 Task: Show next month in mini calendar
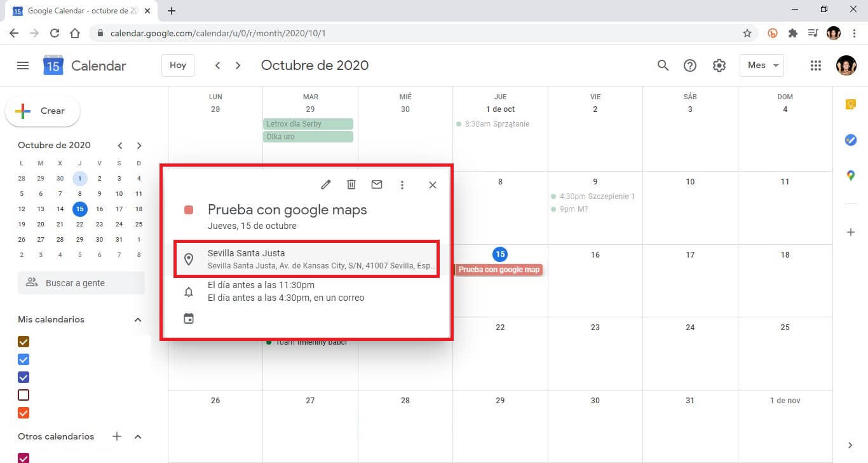tap(139, 146)
